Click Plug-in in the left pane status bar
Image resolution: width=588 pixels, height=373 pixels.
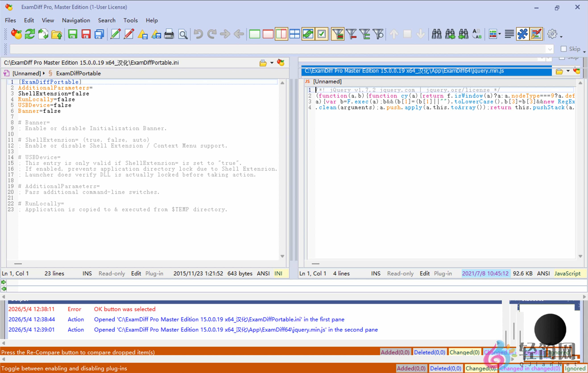[x=154, y=273]
